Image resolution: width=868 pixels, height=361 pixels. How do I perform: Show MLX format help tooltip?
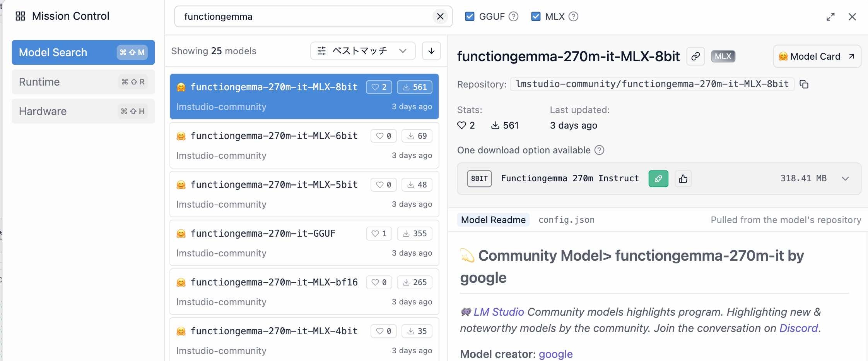574,17
